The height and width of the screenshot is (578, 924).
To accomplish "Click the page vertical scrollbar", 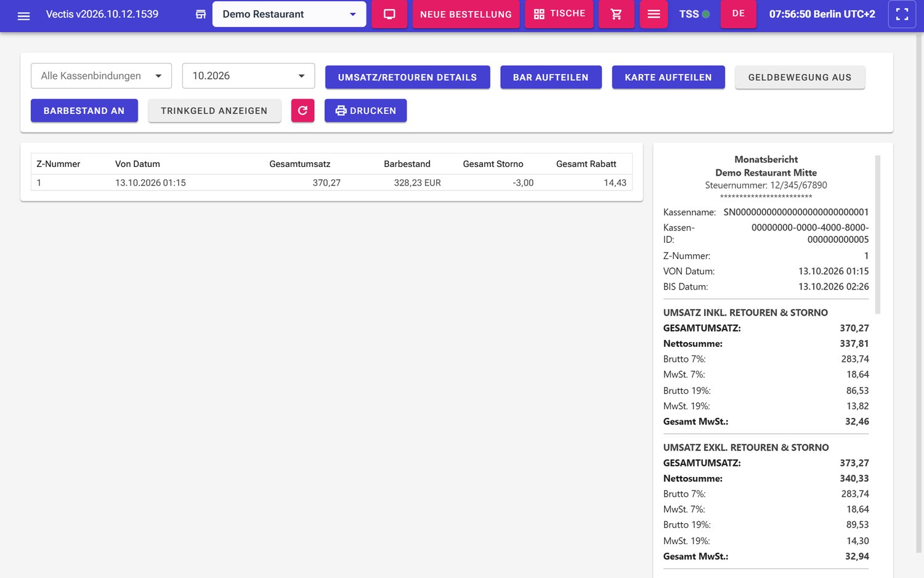I will tap(920, 293).
